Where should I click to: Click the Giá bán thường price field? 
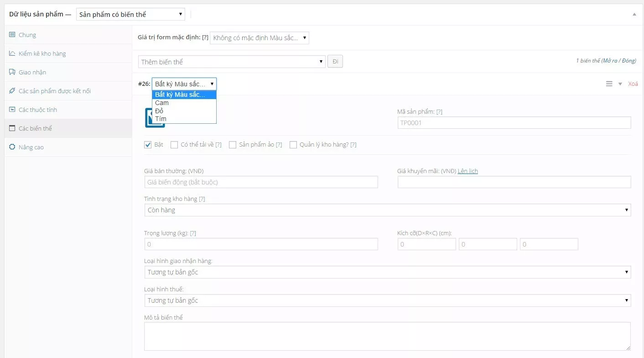tap(261, 182)
